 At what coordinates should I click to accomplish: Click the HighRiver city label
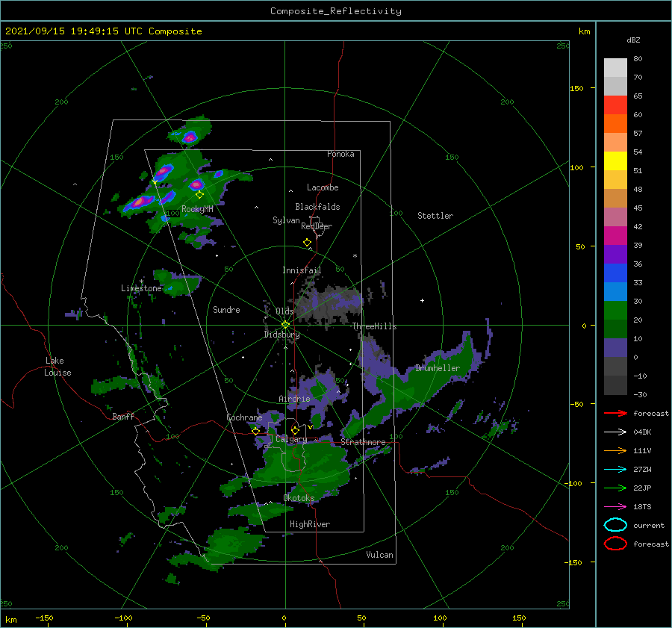[310, 524]
